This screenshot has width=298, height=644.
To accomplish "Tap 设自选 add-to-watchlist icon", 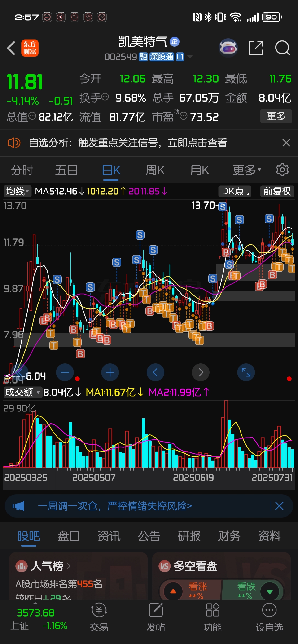I will pyautogui.click(x=269, y=617).
